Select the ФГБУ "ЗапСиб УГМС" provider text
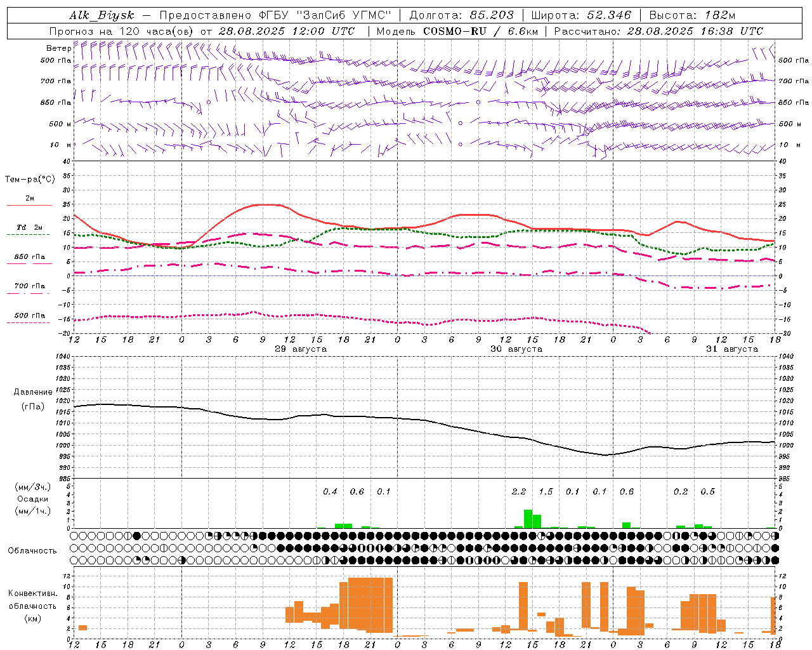812x650 pixels. tap(325, 15)
